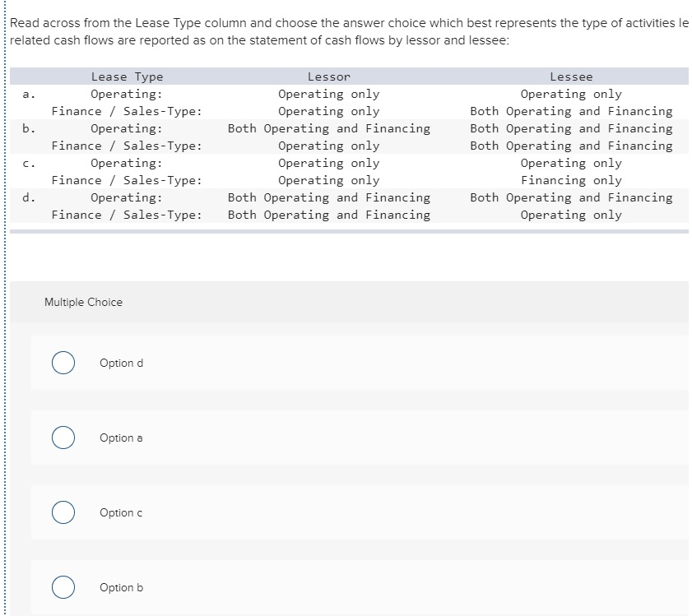Click the 'Multiple Choice' heading

click(x=83, y=303)
